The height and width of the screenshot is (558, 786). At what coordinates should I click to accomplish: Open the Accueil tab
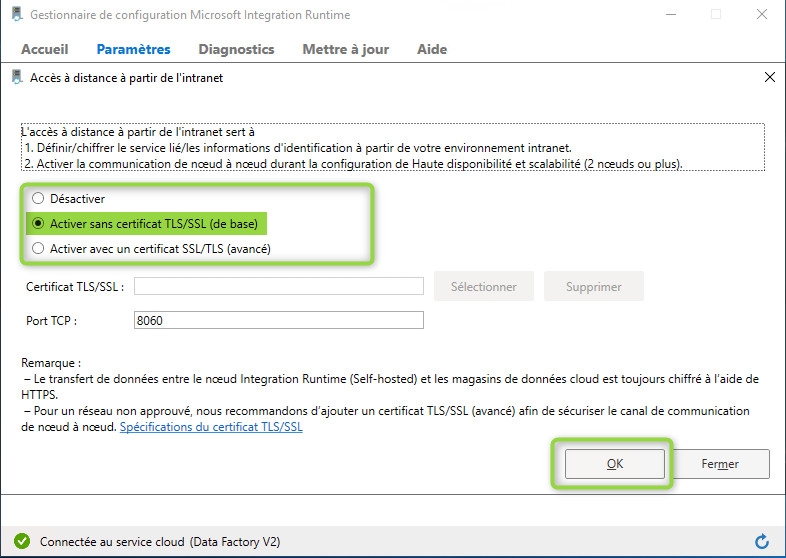point(45,49)
